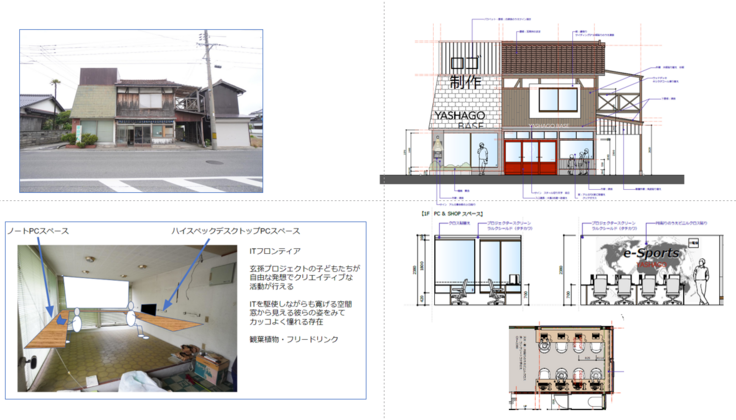Click the 観葉植物・フリードリンク text line

[x=295, y=340]
